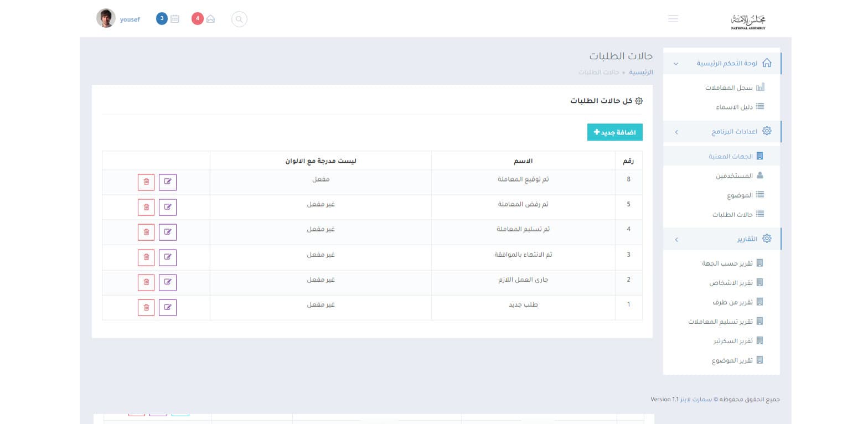Click the National Assembly logo
Image resolution: width=868 pixels, height=424 pixels.
click(x=748, y=21)
